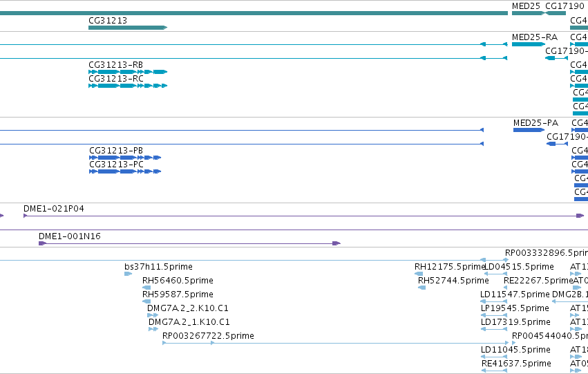
Task: Click the CG31213-PB protein glyph
Action: tap(125, 158)
